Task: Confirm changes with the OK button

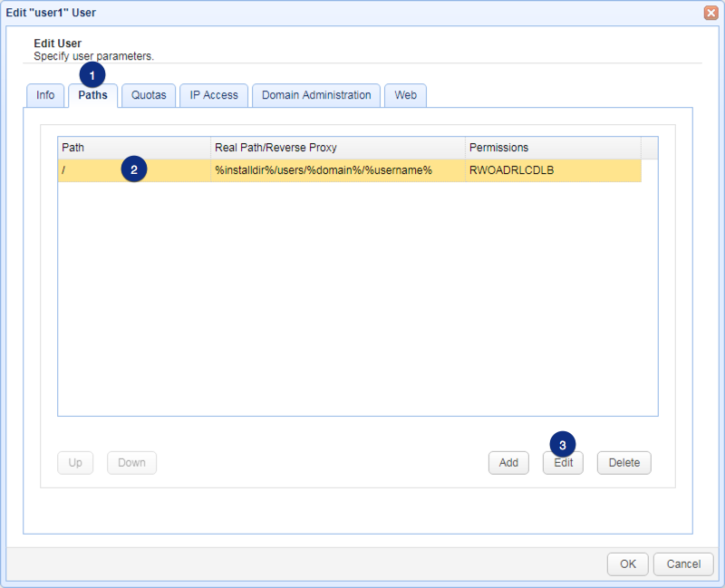Action: pyautogui.click(x=627, y=564)
